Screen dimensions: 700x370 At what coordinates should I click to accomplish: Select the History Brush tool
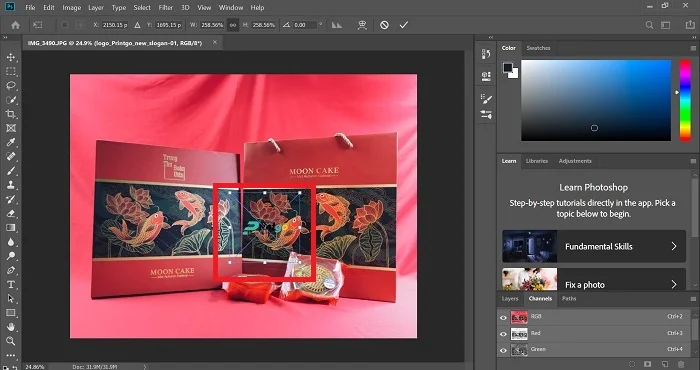tap(11, 199)
